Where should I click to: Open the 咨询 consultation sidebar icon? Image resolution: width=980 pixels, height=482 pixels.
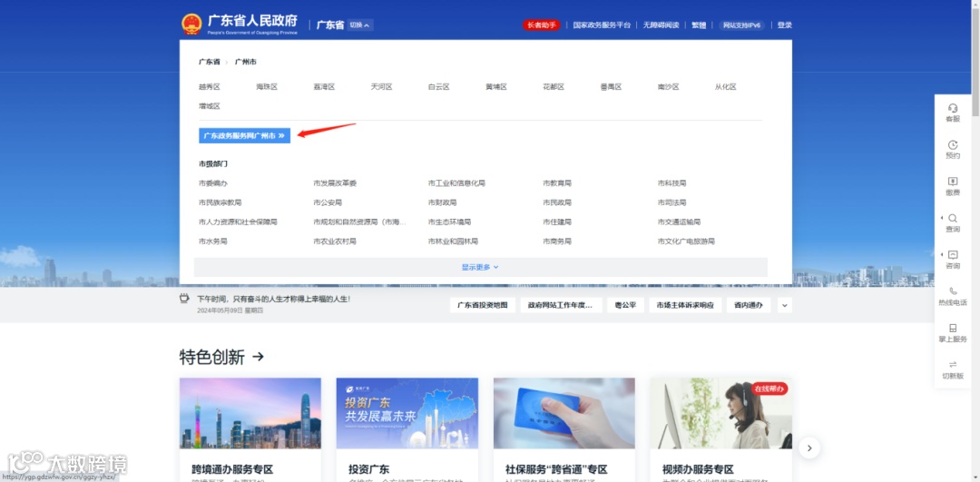click(953, 261)
